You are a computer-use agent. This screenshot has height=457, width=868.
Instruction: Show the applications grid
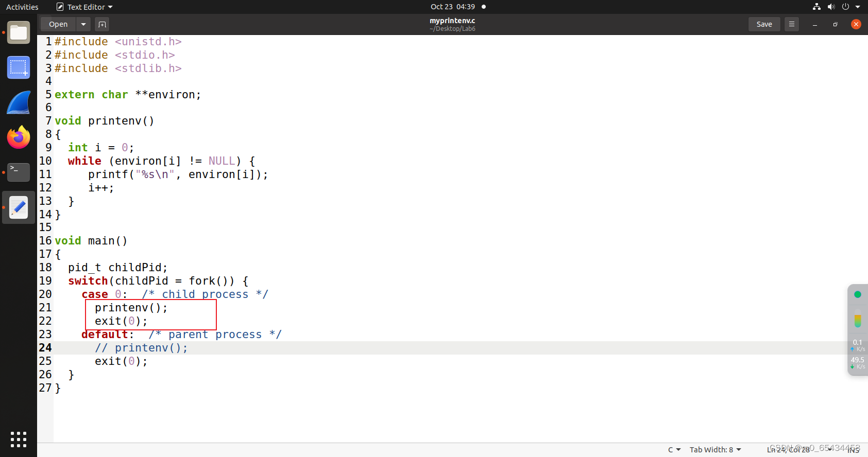(x=19, y=439)
